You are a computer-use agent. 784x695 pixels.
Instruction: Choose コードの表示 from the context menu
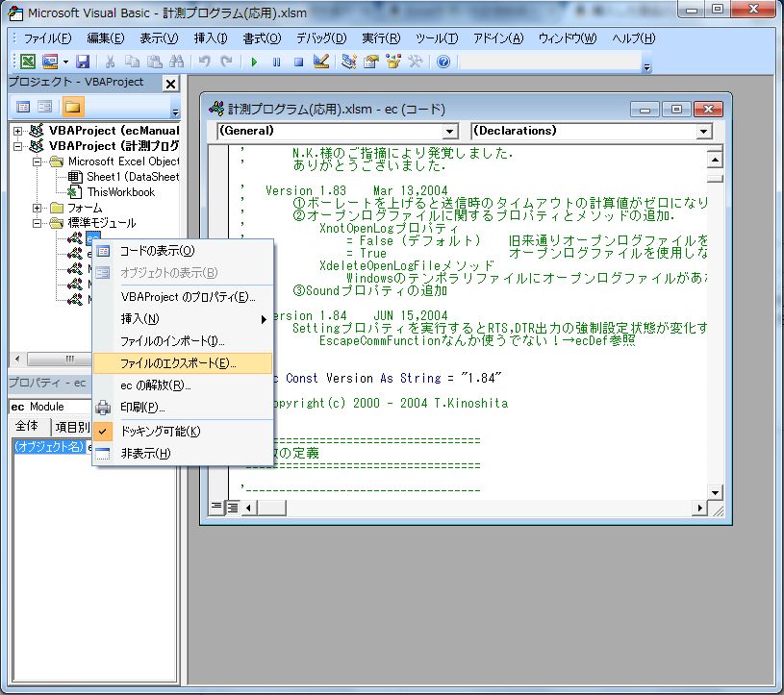point(183,251)
